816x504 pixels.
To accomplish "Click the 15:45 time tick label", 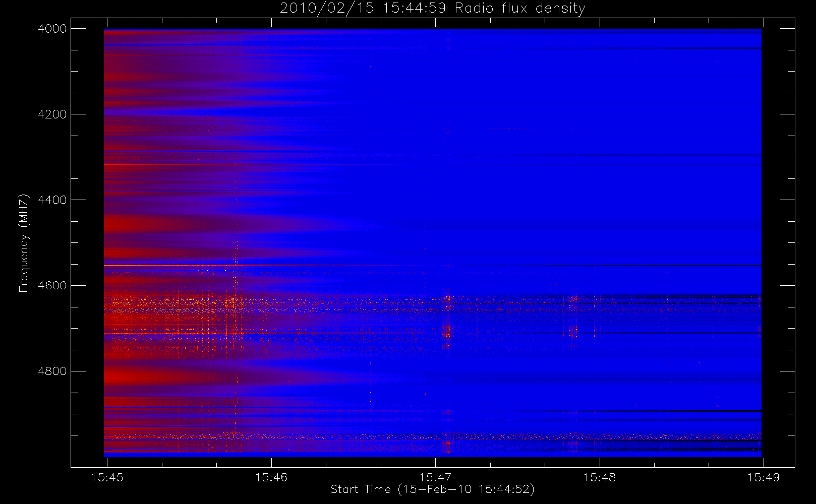I will (107, 477).
